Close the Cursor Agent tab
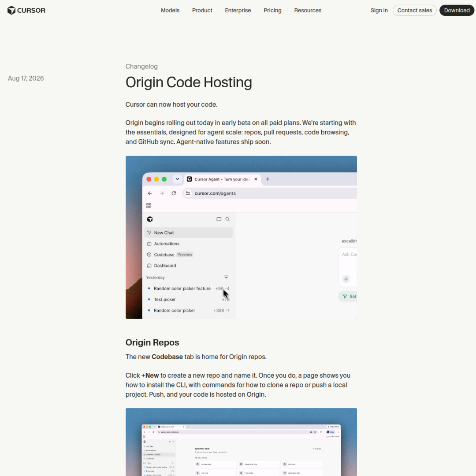 click(256, 179)
